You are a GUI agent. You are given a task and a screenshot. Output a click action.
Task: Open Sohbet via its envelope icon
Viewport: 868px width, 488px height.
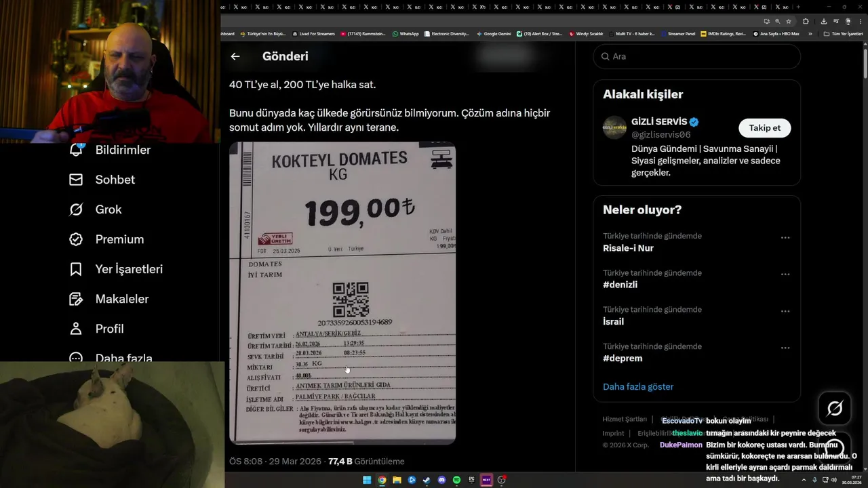click(x=76, y=180)
